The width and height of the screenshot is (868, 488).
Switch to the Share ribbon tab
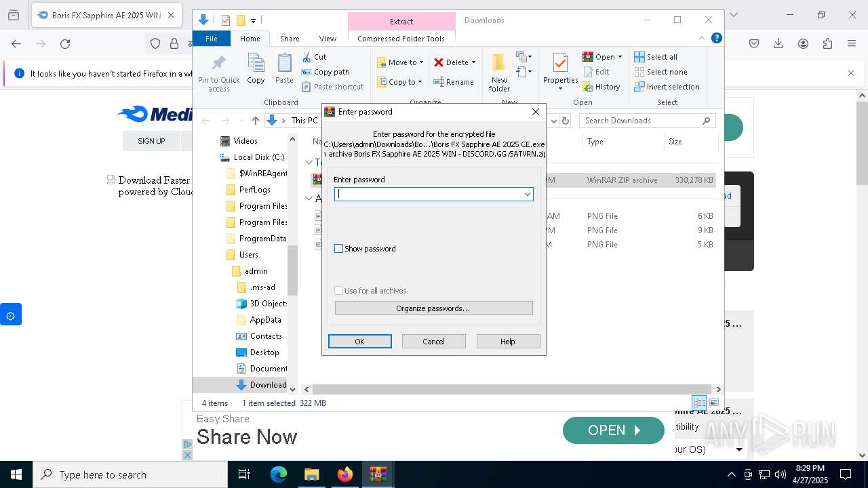290,39
